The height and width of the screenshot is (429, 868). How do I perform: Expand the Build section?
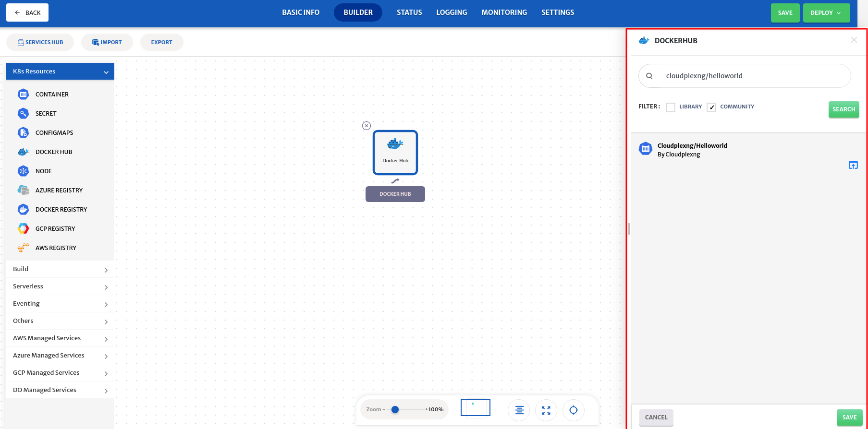point(60,269)
